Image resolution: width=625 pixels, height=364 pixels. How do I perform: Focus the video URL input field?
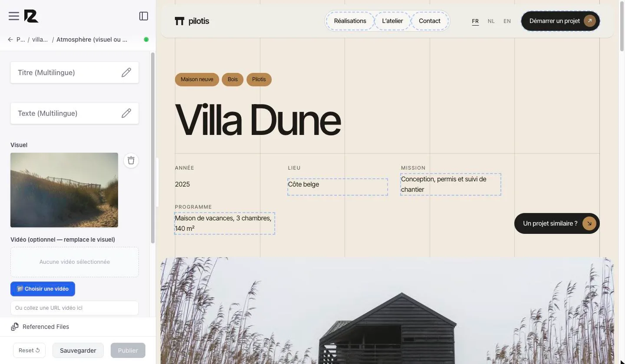pos(75,308)
